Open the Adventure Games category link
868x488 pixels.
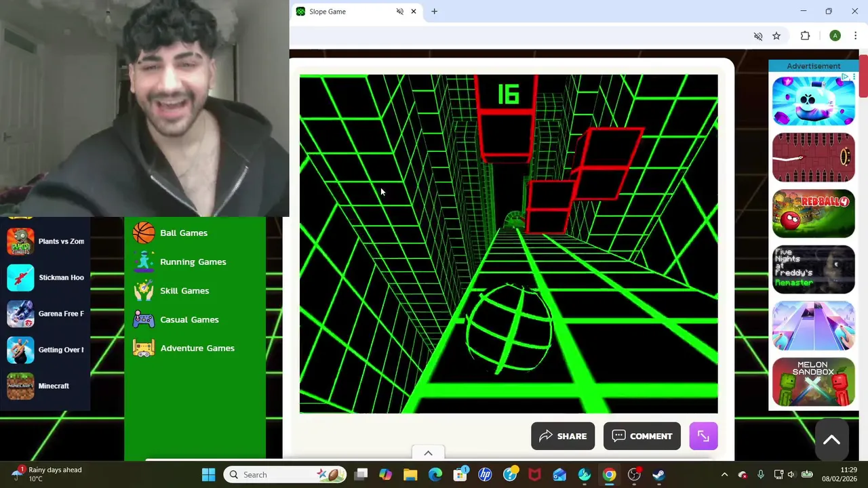coord(197,348)
